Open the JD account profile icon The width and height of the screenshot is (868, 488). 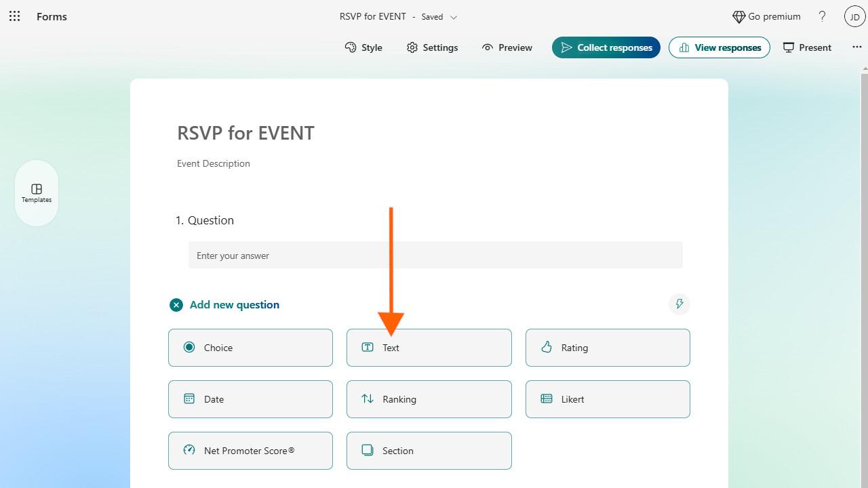854,17
